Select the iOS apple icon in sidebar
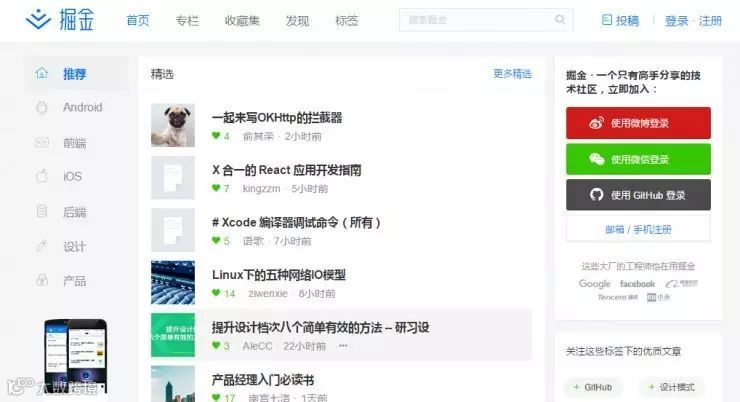740x402 pixels. (x=42, y=176)
